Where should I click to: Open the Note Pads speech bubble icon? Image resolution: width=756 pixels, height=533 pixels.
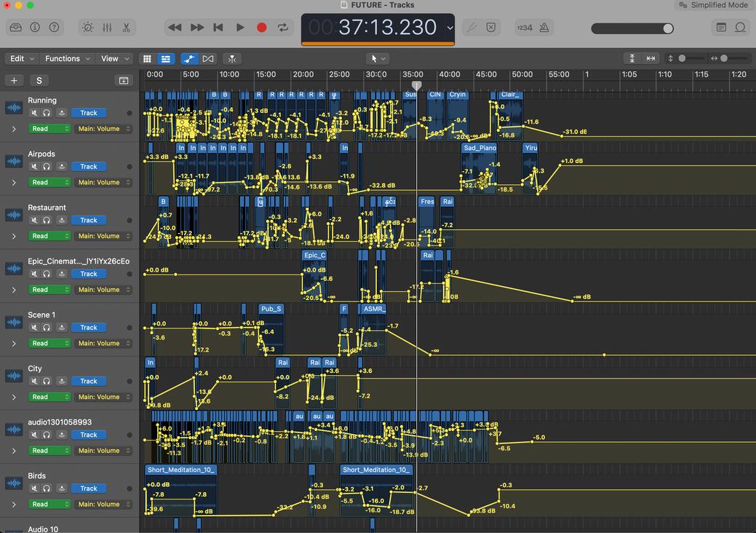tap(740, 28)
